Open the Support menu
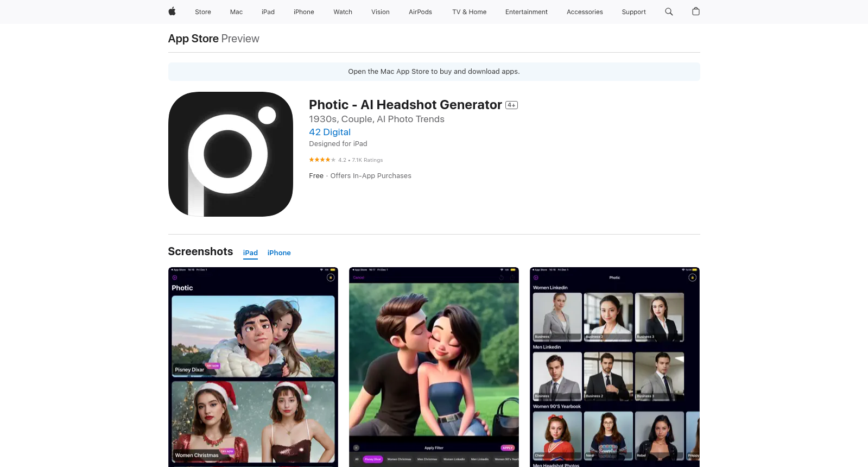 click(634, 12)
